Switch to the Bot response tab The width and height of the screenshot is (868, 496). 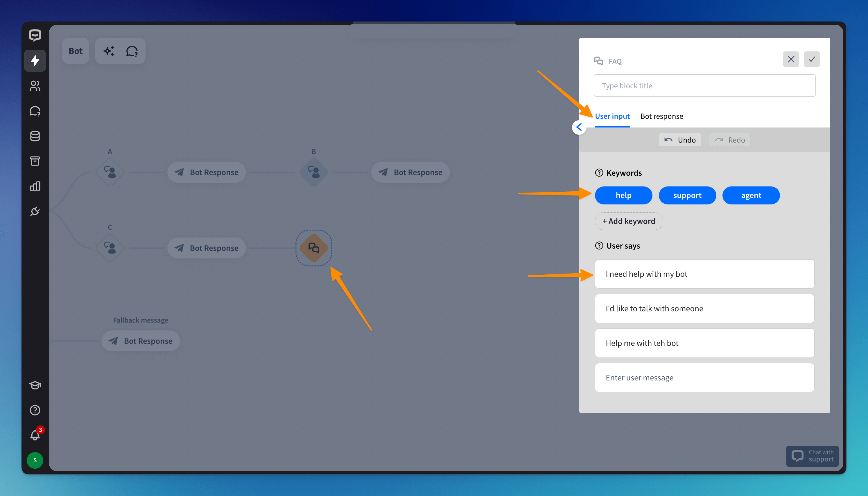pos(661,116)
